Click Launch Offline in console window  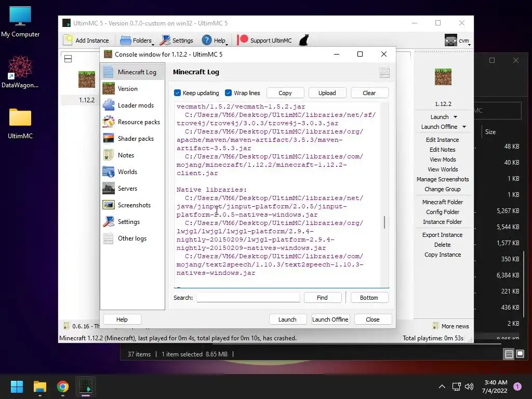[x=330, y=320]
